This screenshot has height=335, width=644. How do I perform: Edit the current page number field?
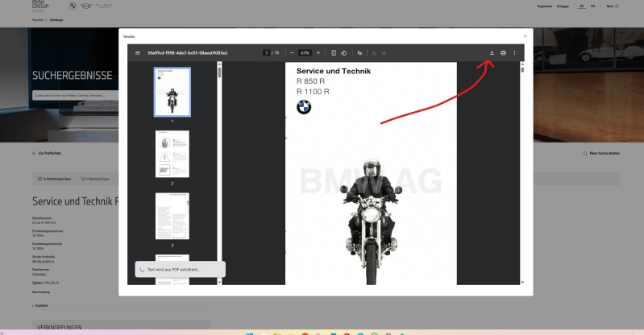coord(266,53)
